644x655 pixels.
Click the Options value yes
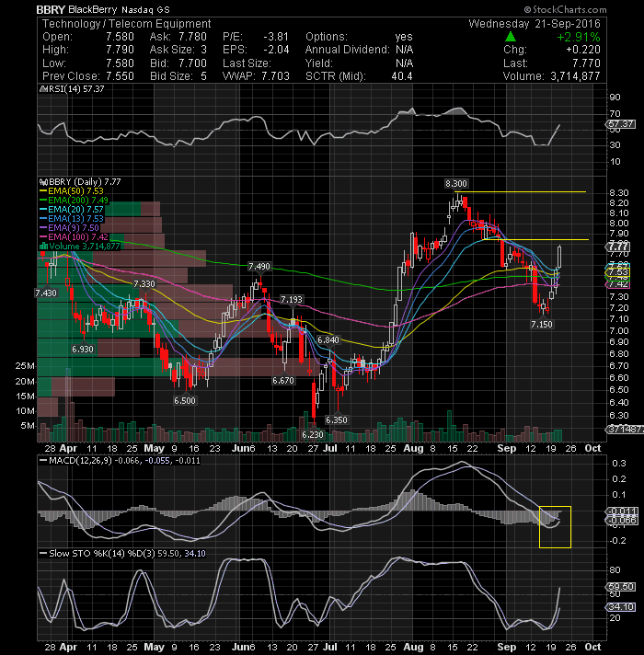point(404,37)
